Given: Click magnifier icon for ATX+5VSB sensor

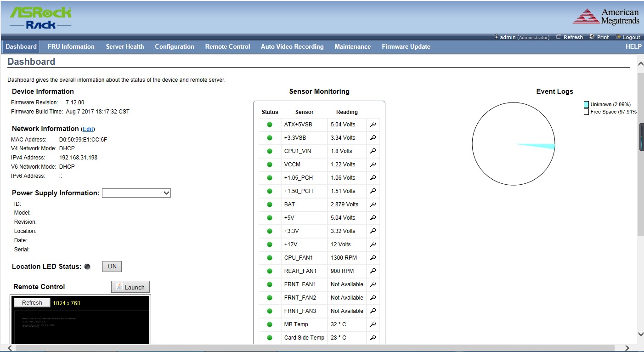Looking at the screenshot, I should click(373, 125).
